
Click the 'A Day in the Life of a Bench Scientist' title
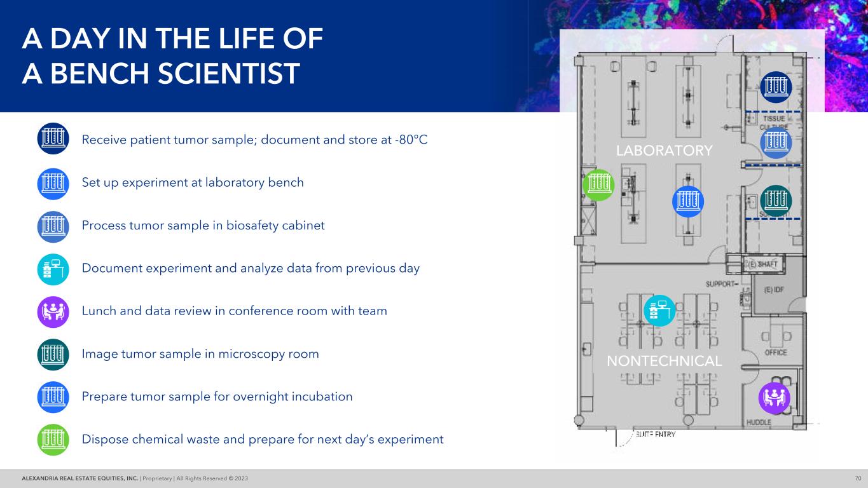pyautogui.click(x=172, y=57)
